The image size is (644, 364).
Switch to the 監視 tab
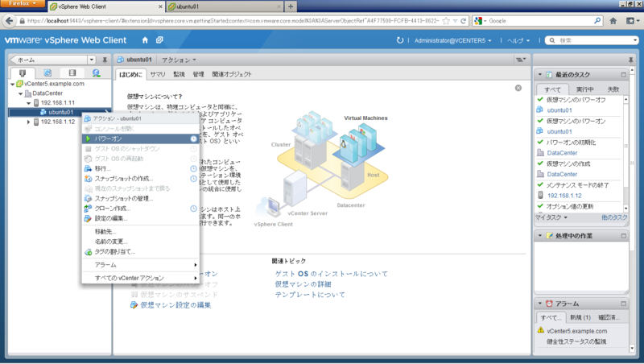179,74
